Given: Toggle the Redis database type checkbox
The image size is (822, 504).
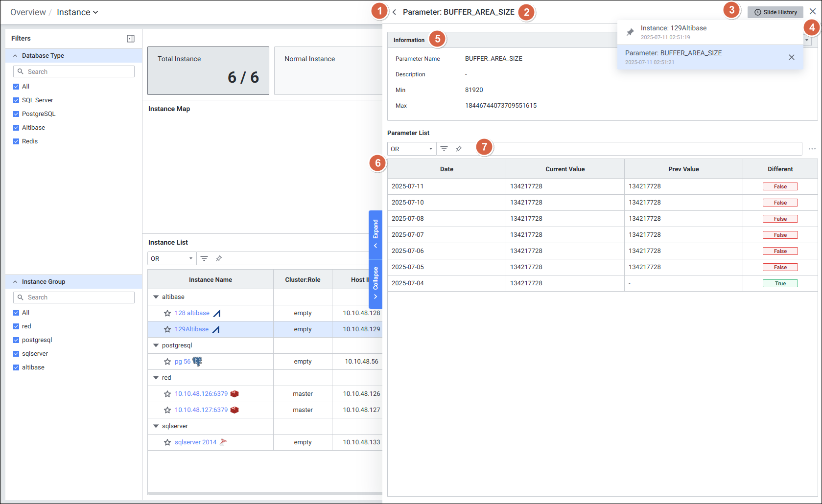Looking at the screenshot, I should [x=16, y=141].
